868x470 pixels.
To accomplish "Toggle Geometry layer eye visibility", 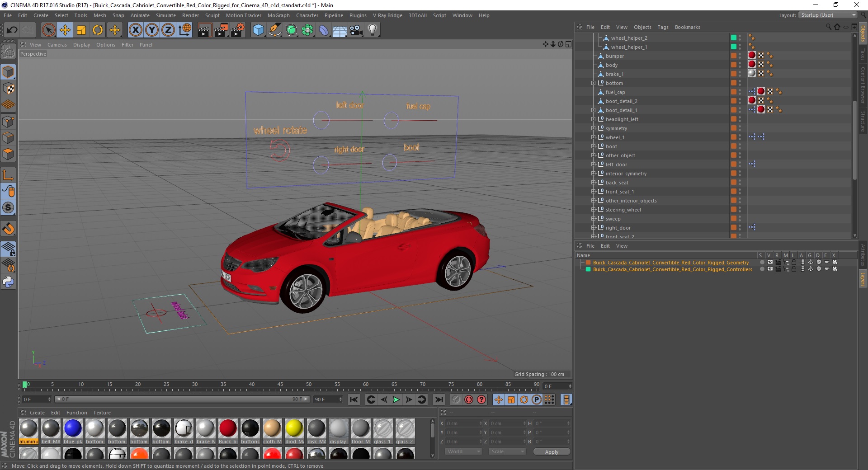I will (x=769, y=262).
